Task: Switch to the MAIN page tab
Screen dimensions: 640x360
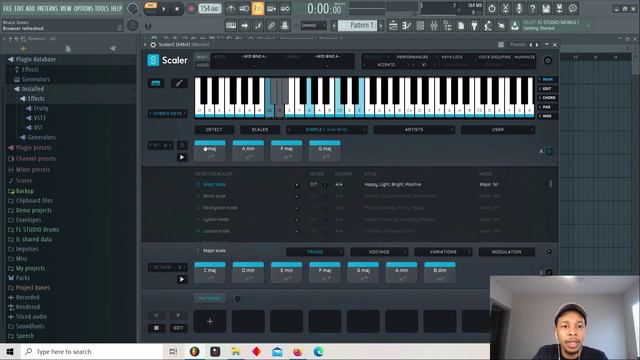Action: [547, 79]
